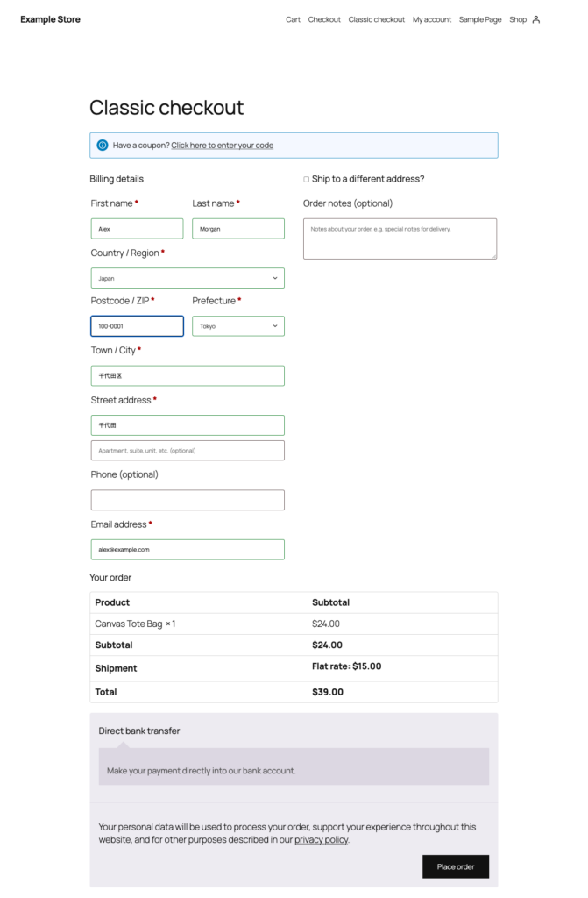Click the empty Phone field
588x898 pixels.
click(x=188, y=500)
